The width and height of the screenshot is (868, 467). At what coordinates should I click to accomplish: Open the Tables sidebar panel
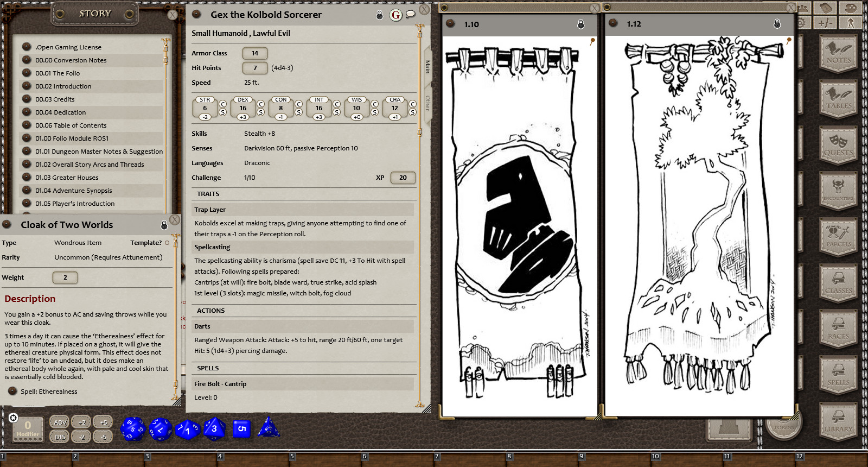pos(838,99)
